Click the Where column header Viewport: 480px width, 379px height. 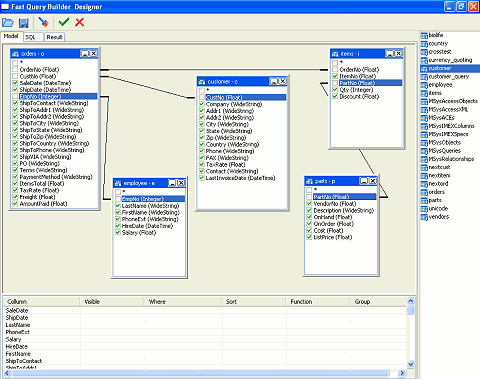pos(183,302)
